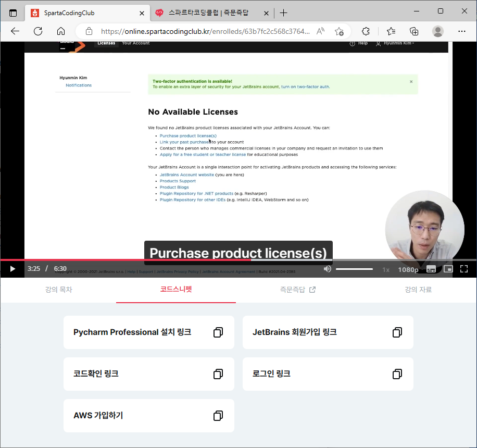477x448 pixels.
Task: Open Settings and more menu
Action: click(x=462, y=31)
